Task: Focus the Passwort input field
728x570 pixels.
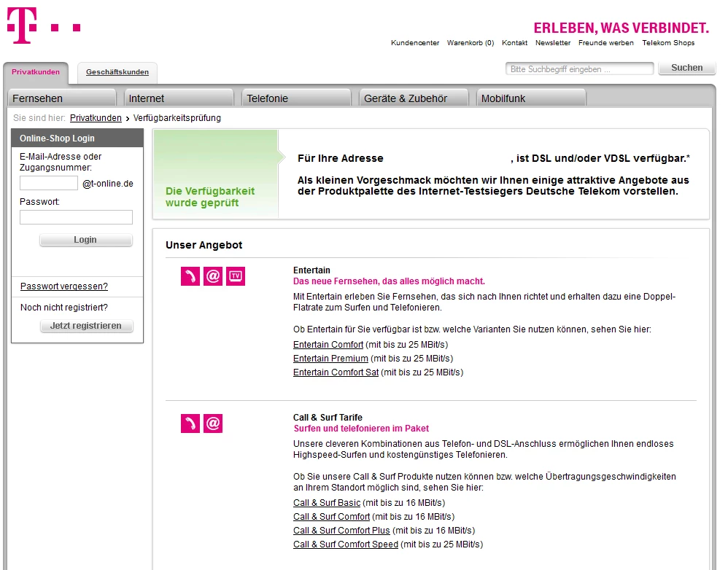Action: pyautogui.click(x=76, y=217)
